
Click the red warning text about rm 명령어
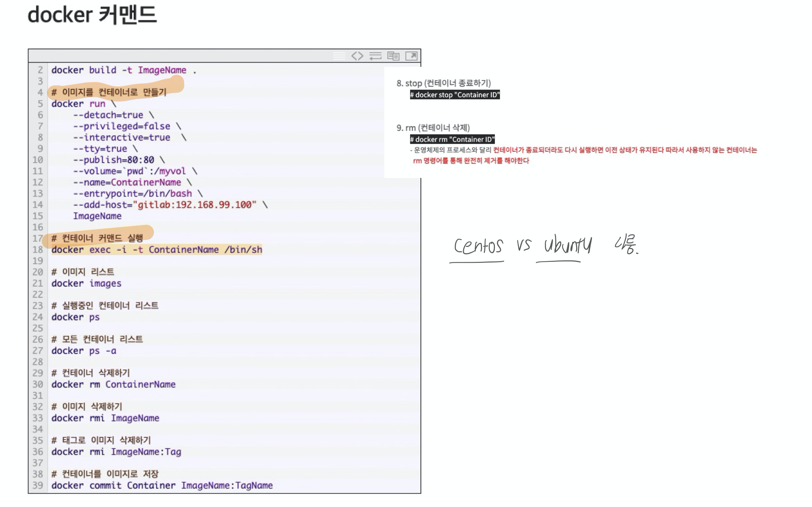[x=471, y=161]
